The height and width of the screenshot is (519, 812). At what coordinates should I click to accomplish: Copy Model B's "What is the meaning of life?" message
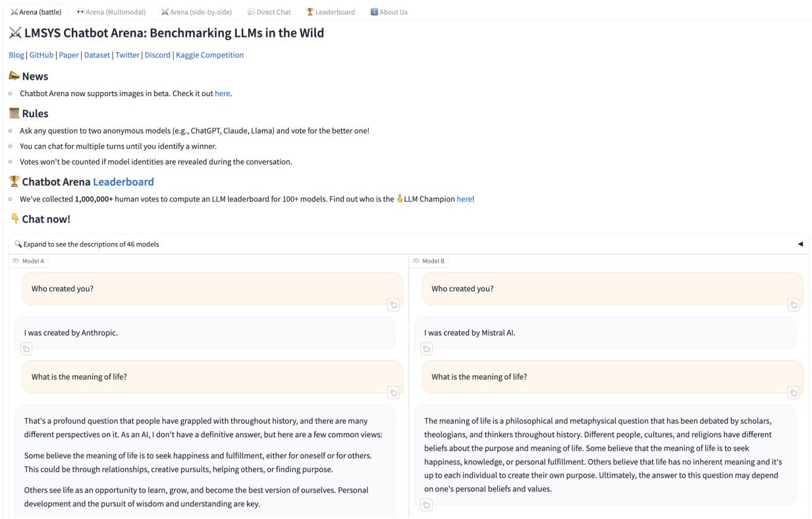pos(794,393)
